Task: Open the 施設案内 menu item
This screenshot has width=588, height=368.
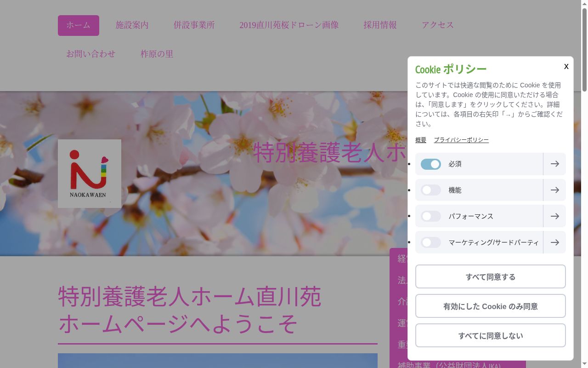Action: point(132,25)
